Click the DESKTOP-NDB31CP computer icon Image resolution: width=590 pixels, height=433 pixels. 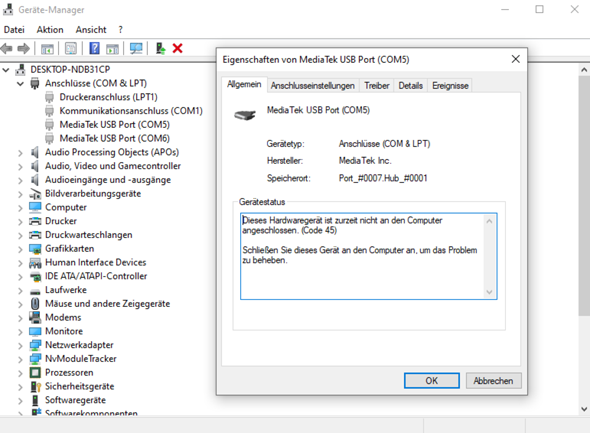(x=20, y=70)
